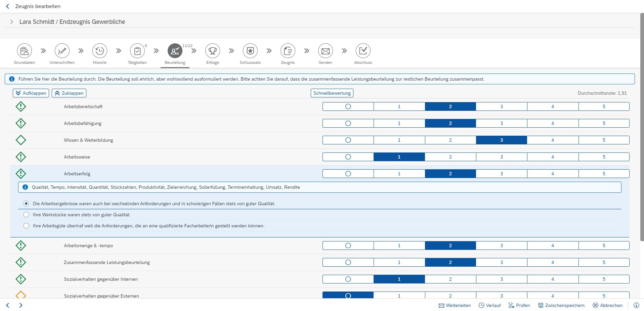Click the diamond status icon for Arbeitsweise

coord(21,157)
